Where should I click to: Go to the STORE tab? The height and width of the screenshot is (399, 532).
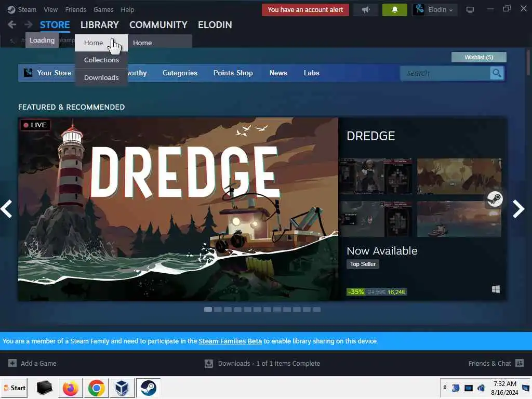[55, 25]
